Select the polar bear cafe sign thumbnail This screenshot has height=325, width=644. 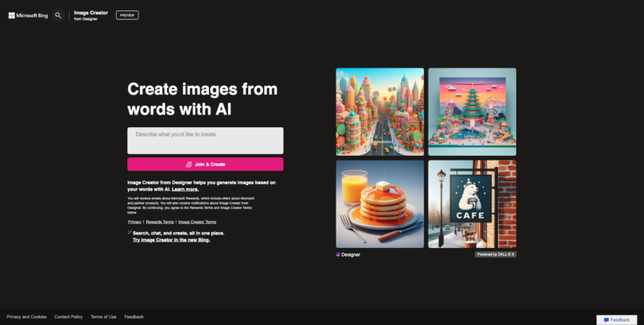[472, 204]
